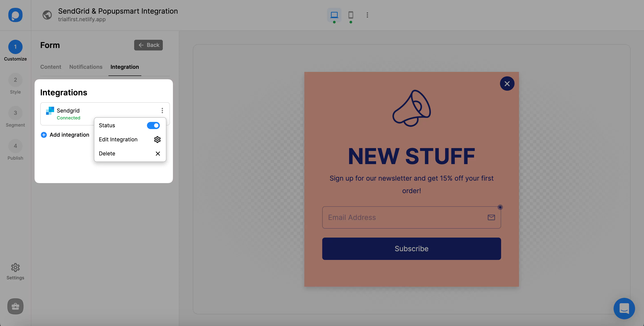Click the Back navigation button

click(148, 45)
